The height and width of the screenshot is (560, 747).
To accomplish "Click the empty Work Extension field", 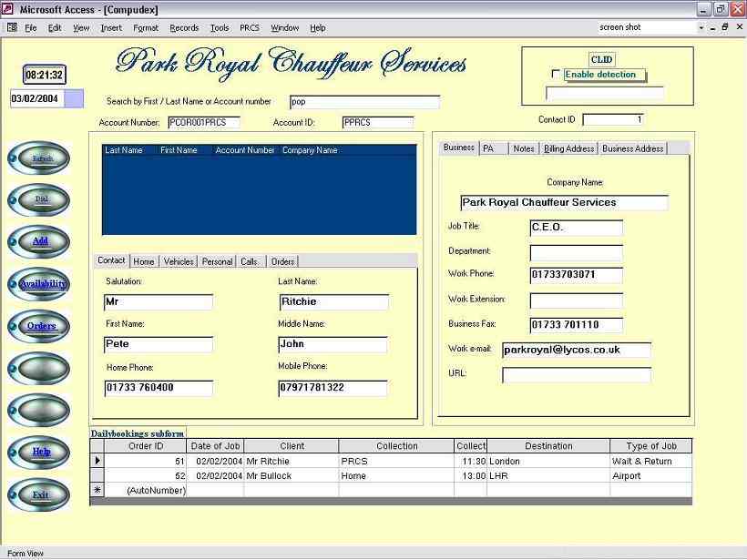I will (576, 300).
